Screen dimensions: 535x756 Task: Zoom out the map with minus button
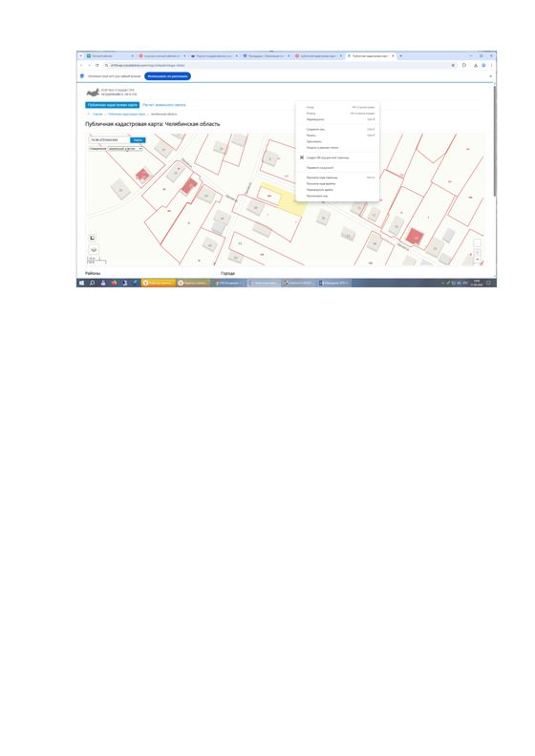point(477,260)
